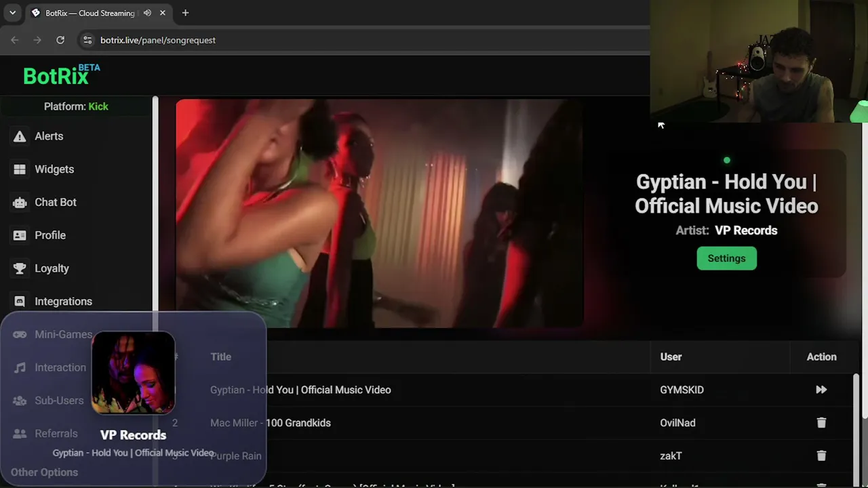Click the Platform: Kick label

[76, 106]
